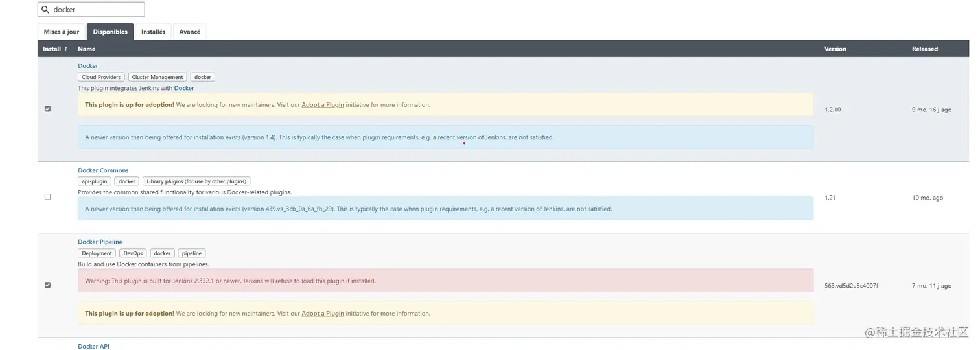
Task: Uncheck the Docker plugin install checkbox
Action: click(47, 109)
